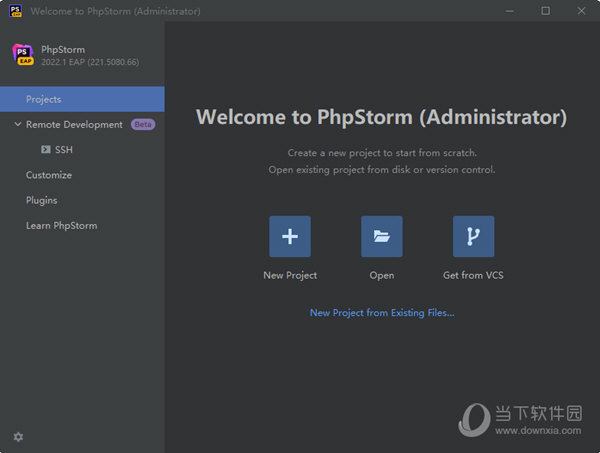Click New Project from Existing Files link
The image size is (600, 453).
click(382, 313)
